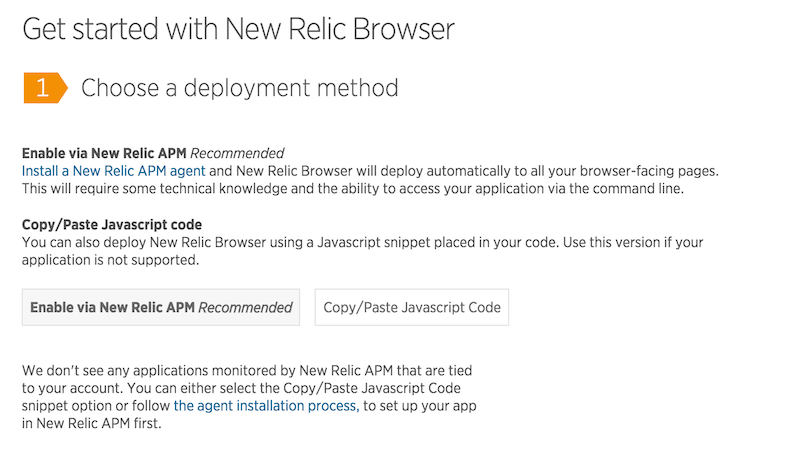Open the Install a New Relic APM agent link
The height and width of the screenshot is (451, 800).
(x=113, y=171)
